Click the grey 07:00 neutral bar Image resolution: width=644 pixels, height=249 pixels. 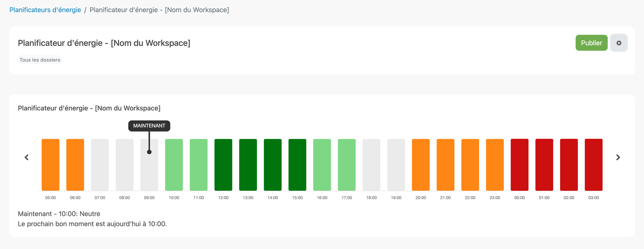click(x=100, y=165)
